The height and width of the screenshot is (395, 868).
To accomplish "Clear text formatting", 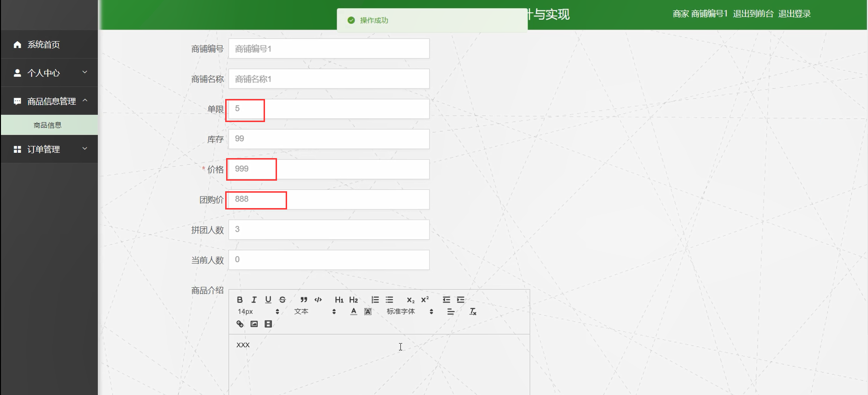I will point(473,311).
